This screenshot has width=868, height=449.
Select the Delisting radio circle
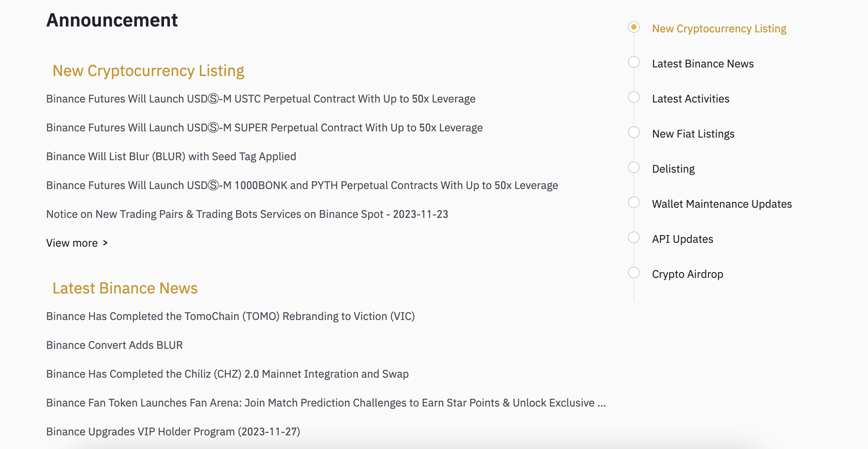coord(634,167)
